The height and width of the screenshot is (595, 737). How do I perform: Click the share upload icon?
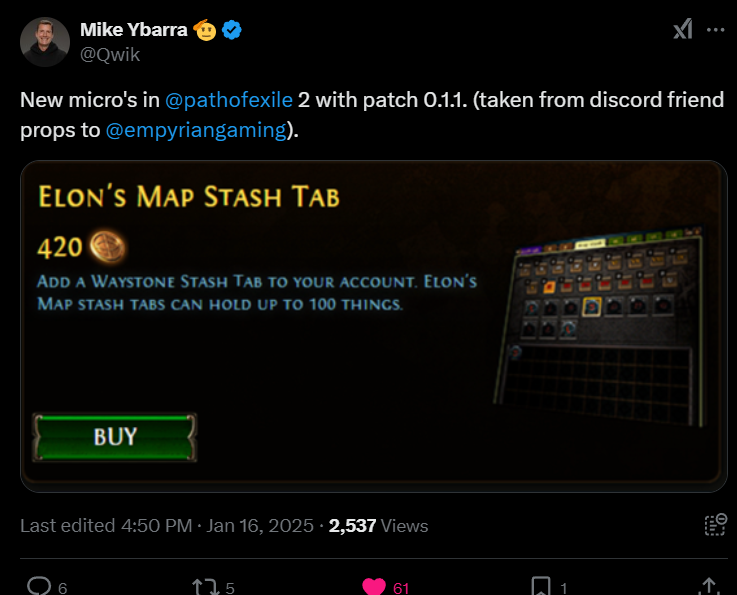(709, 586)
